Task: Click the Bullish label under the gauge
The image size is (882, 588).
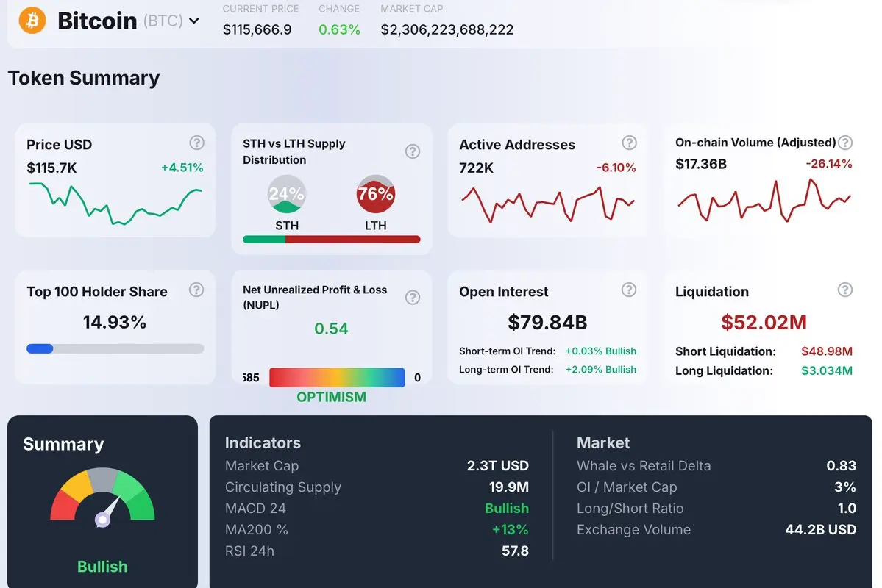Action: point(102,566)
